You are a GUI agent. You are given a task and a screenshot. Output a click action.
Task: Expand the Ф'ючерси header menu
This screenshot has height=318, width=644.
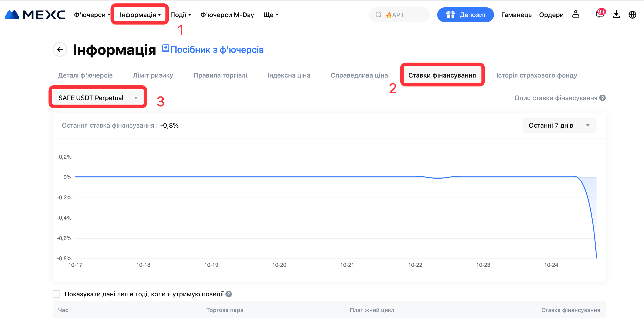click(x=92, y=15)
